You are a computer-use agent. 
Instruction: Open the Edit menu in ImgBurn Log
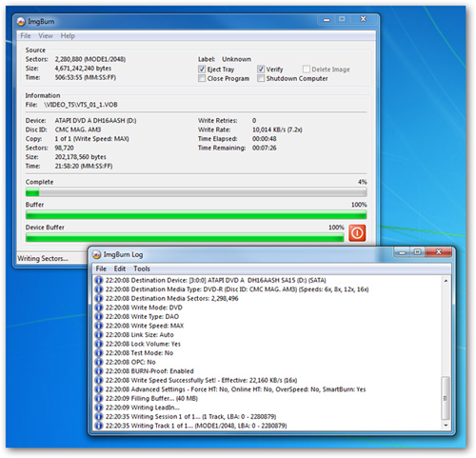pyautogui.click(x=120, y=269)
